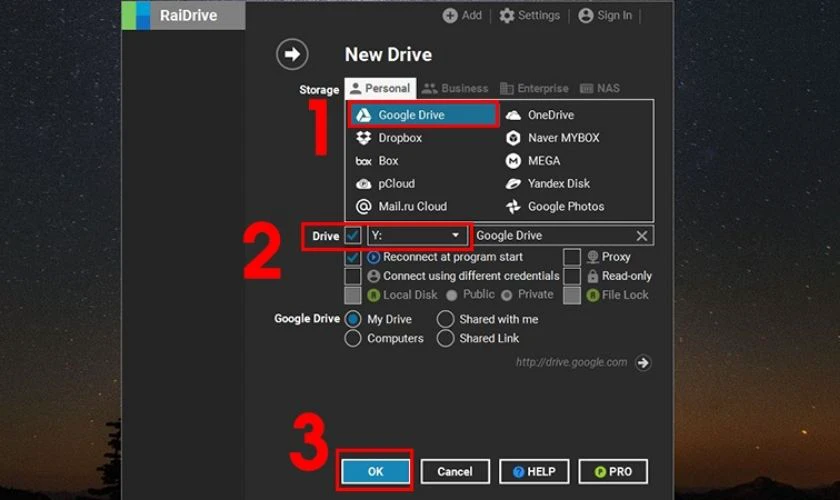Open Settings via the gear icon

(507, 16)
